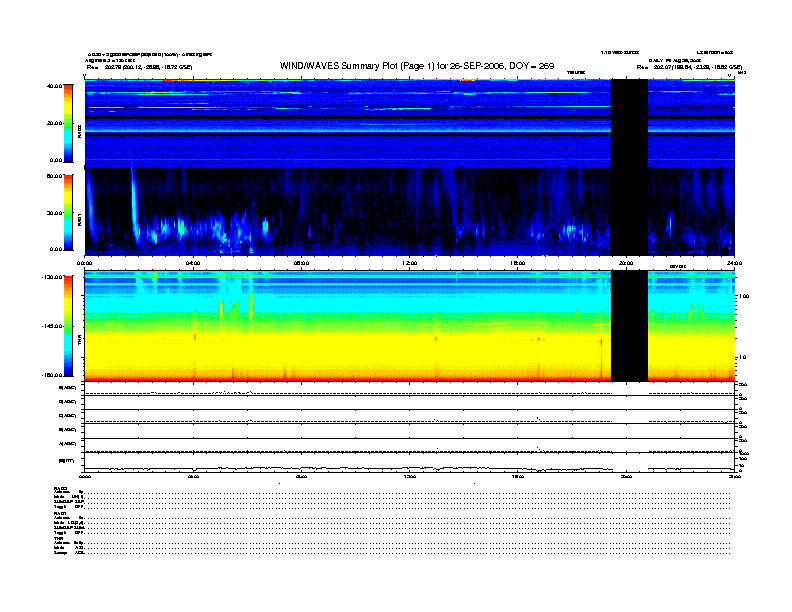Click the top-right position line ending in GSE

point(689,67)
